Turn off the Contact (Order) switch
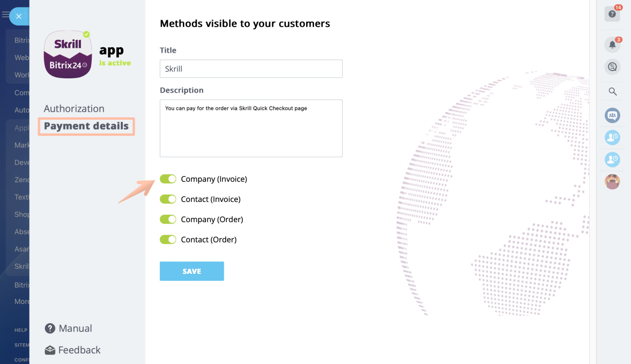The image size is (631, 364). click(168, 239)
